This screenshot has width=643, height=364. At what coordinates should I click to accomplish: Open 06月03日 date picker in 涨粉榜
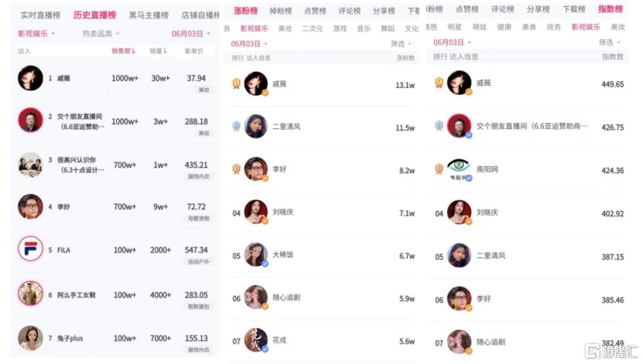(x=249, y=43)
